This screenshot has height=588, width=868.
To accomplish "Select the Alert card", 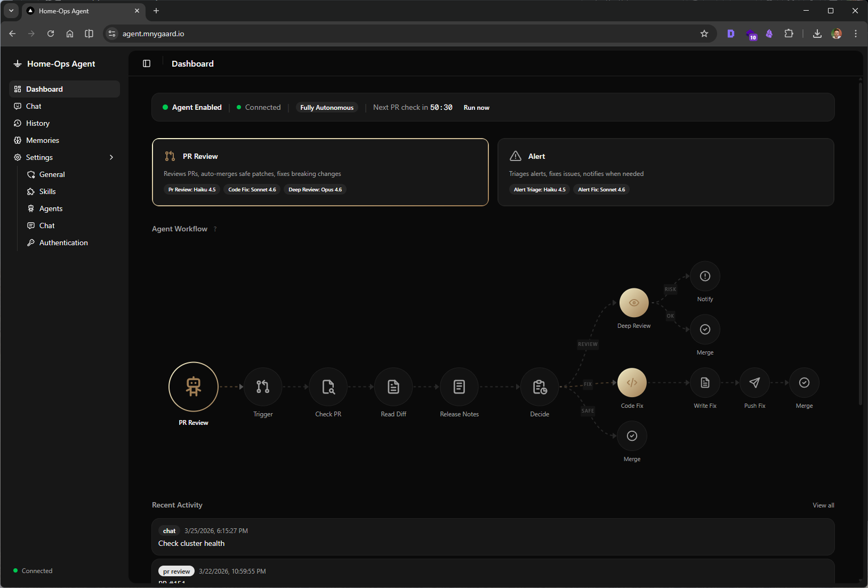I will [665, 172].
